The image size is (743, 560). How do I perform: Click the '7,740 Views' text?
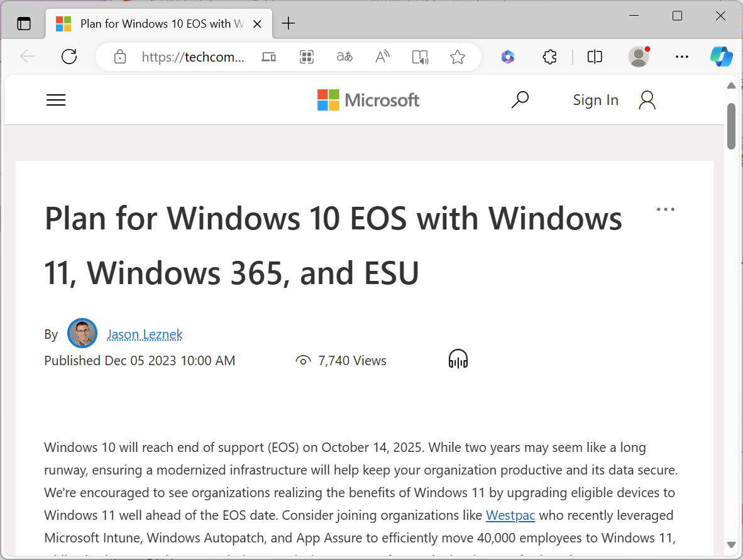pos(352,361)
